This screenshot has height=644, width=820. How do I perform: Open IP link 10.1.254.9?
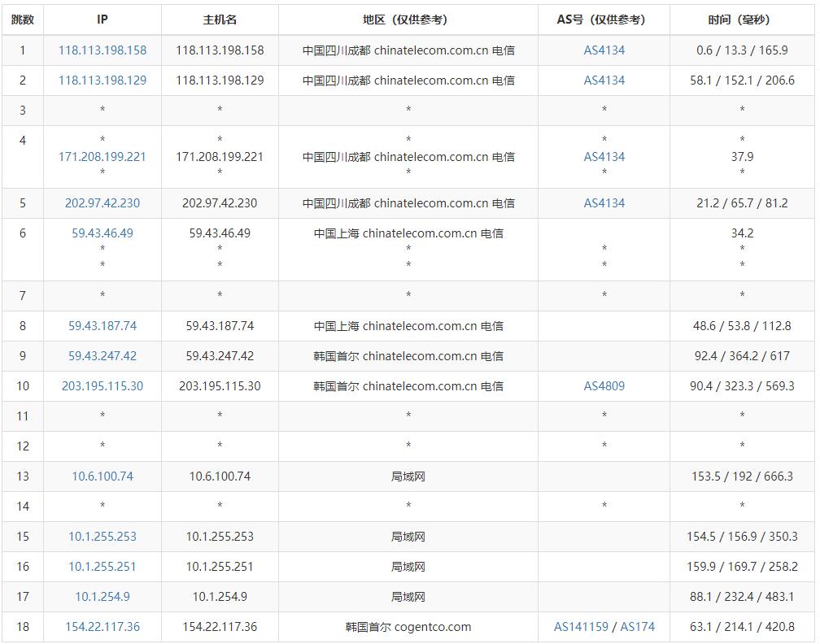click(x=102, y=597)
